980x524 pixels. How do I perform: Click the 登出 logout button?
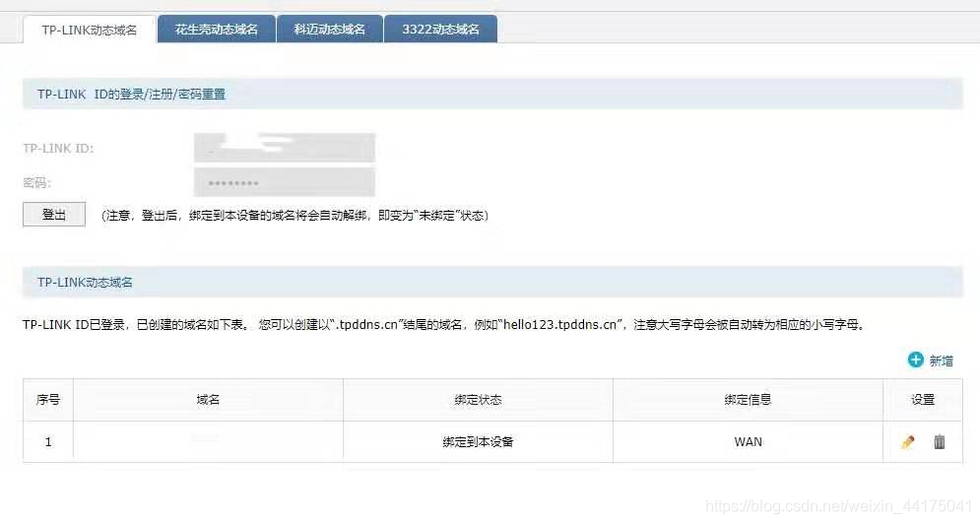(54, 215)
